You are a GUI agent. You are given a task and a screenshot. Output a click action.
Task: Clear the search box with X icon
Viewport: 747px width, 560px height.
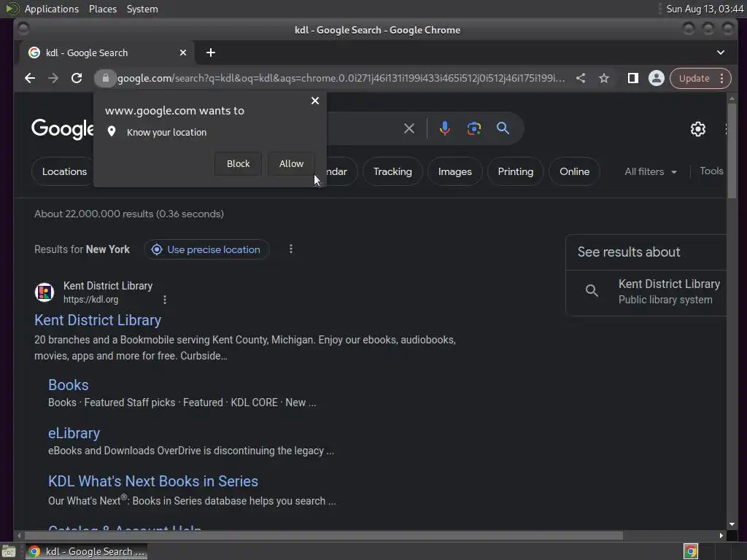tap(409, 128)
